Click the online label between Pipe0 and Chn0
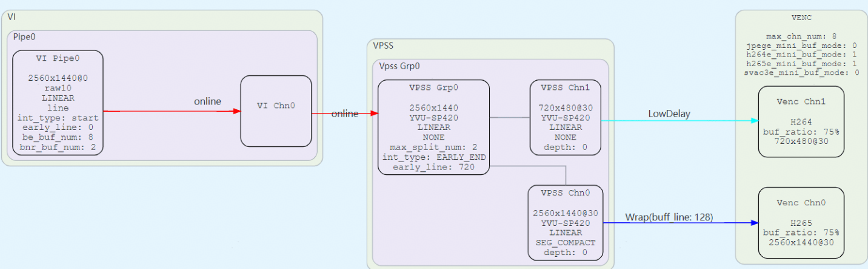Image resolution: width=868 pixels, height=269 pixels. [207, 101]
